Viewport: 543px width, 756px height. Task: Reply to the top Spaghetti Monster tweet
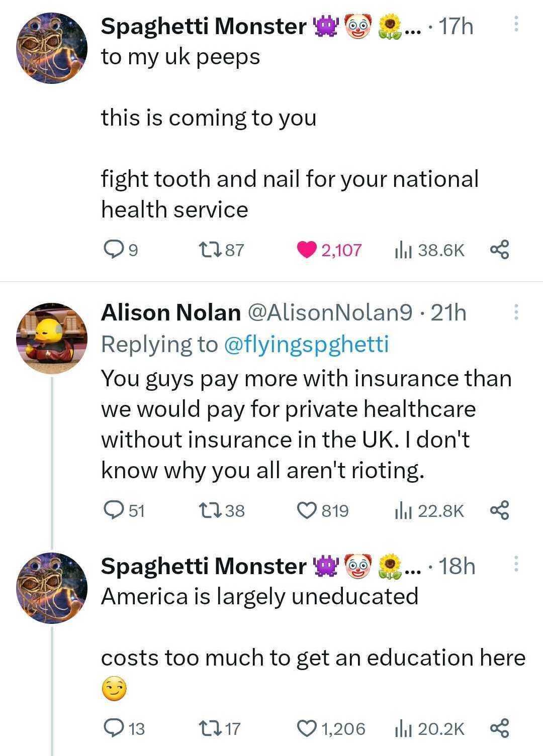[x=112, y=249]
